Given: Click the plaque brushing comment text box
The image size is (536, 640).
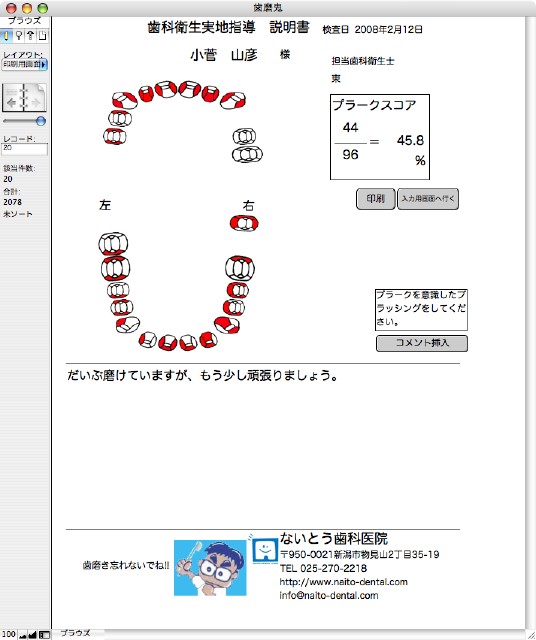Looking at the screenshot, I should coord(421,310).
